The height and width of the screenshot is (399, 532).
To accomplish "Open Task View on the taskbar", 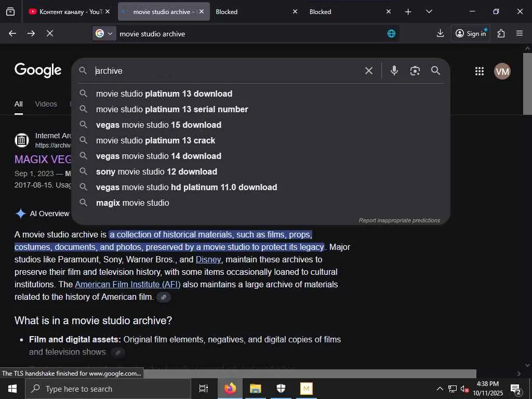I will point(204,389).
